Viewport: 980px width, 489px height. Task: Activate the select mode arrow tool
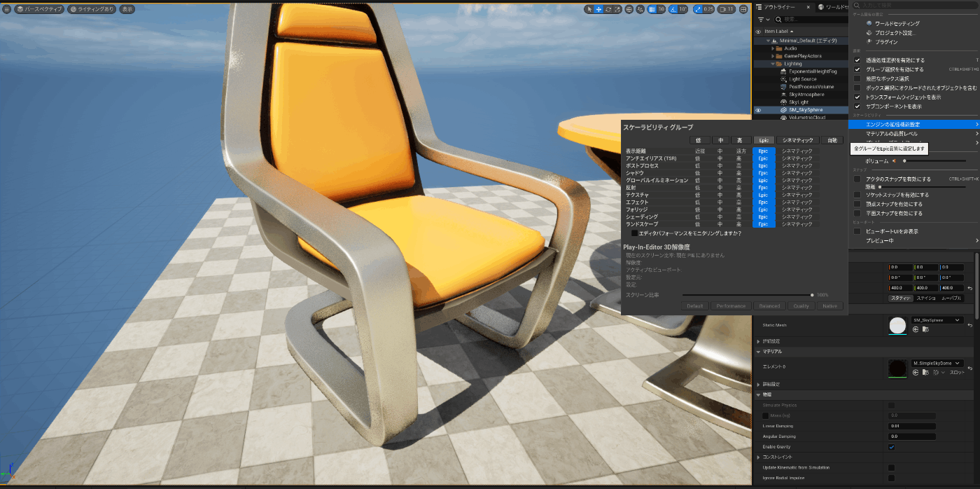click(589, 9)
